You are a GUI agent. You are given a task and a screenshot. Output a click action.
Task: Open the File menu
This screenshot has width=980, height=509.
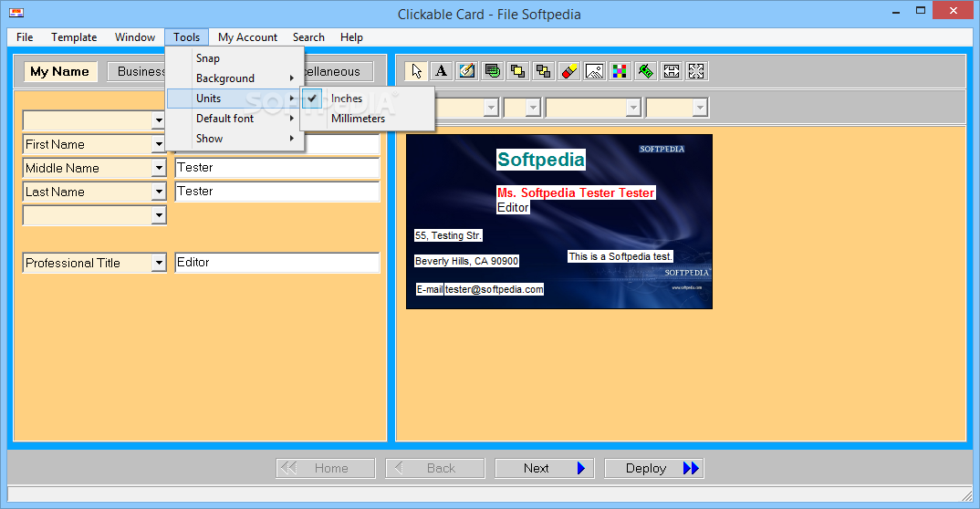point(25,36)
